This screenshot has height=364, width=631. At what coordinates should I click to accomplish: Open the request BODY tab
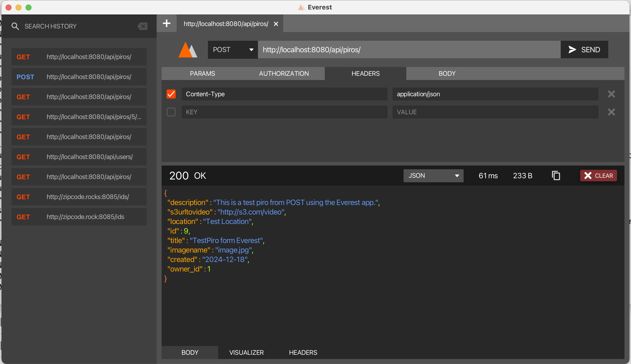pos(447,73)
